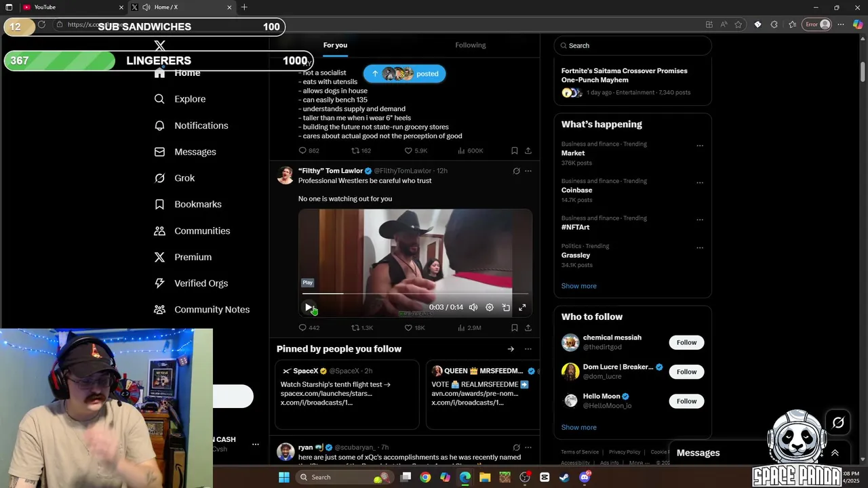Open Notifications bell in sidebar

click(191, 125)
